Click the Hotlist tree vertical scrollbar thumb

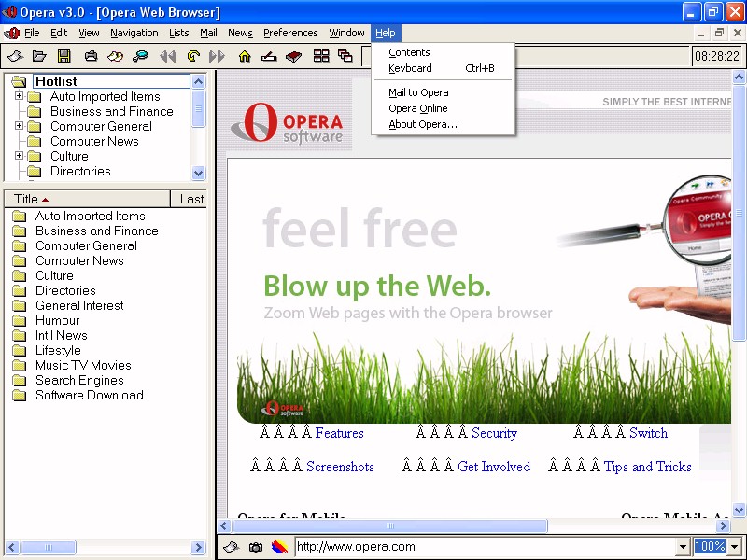pos(199,108)
